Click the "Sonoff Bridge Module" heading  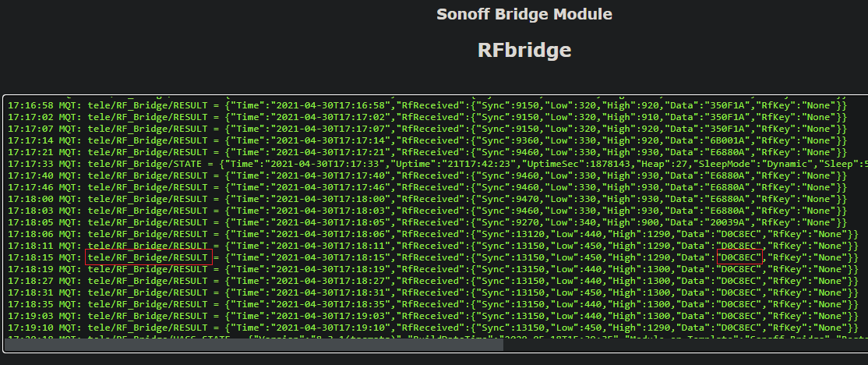(524, 14)
